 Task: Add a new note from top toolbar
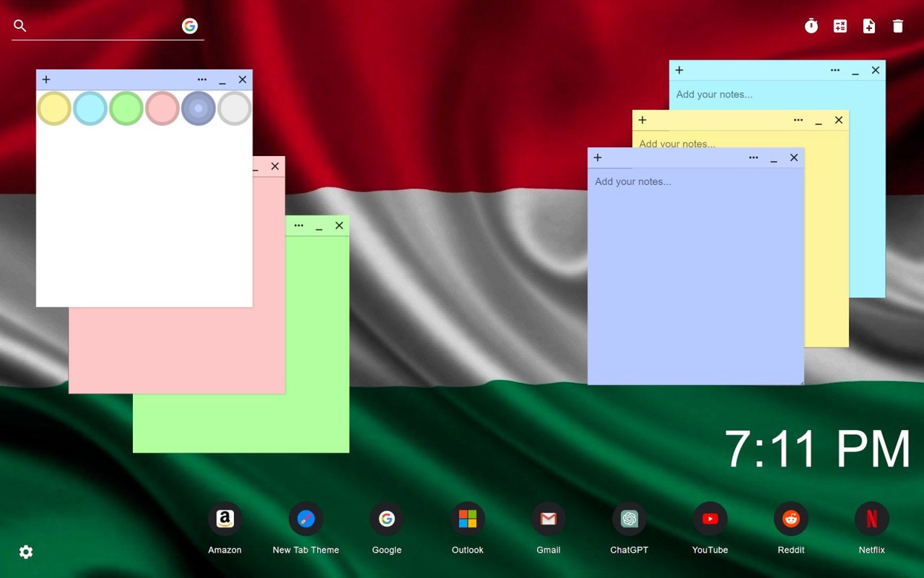[x=869, y=26]
